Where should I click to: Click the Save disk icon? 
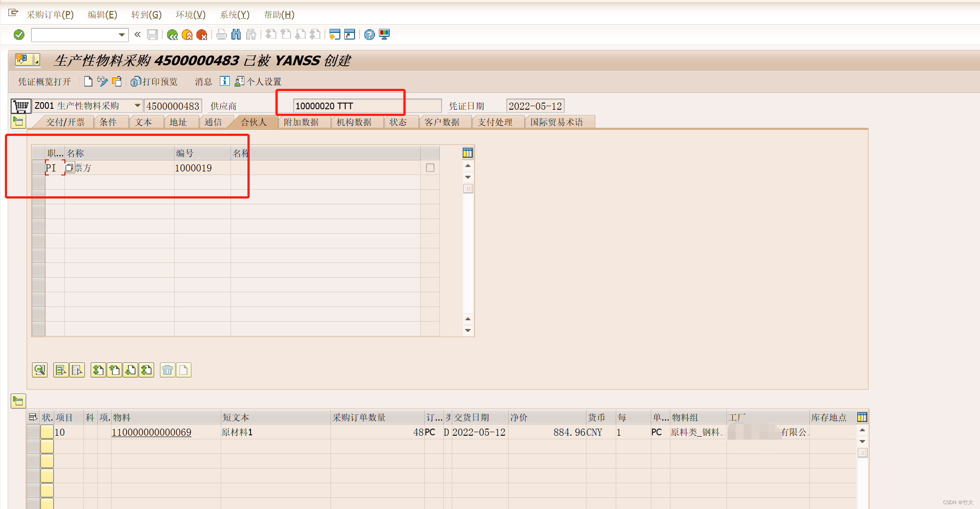click(152, 35)
